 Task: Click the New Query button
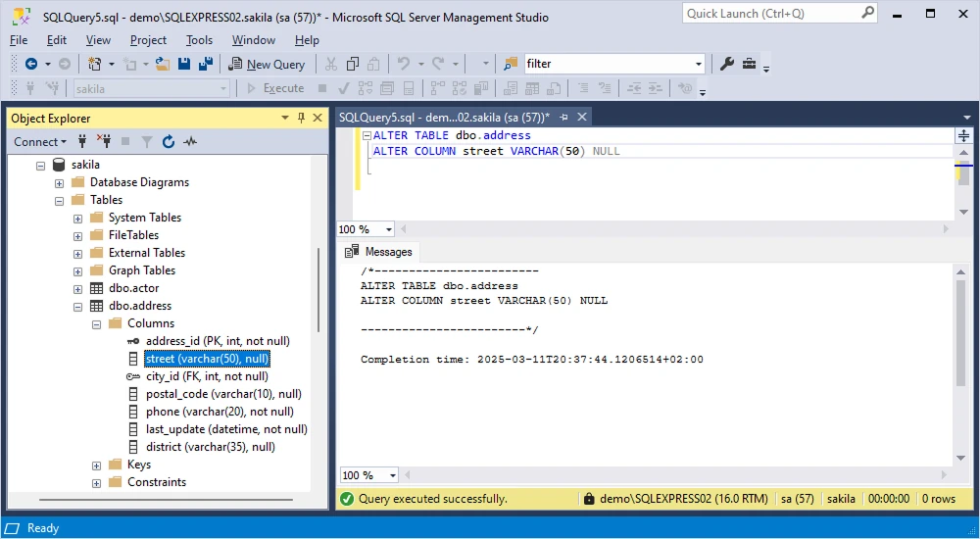pos(267,64)
